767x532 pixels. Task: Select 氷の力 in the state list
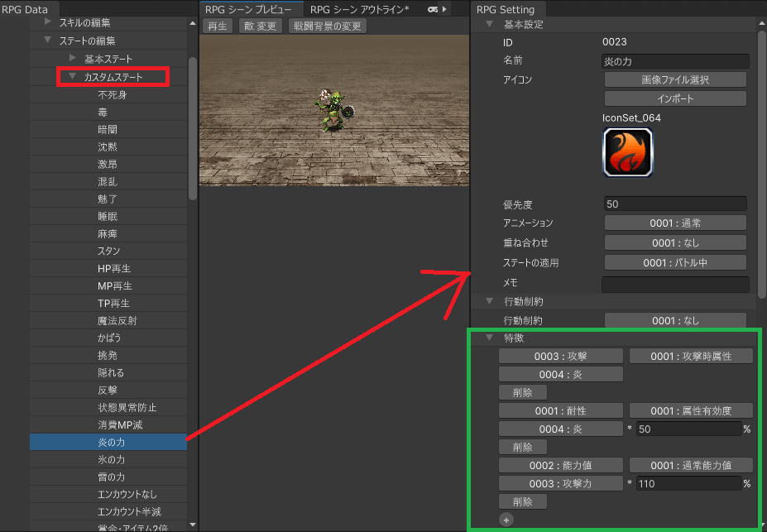pyautogui.click(x=111, y=459)
